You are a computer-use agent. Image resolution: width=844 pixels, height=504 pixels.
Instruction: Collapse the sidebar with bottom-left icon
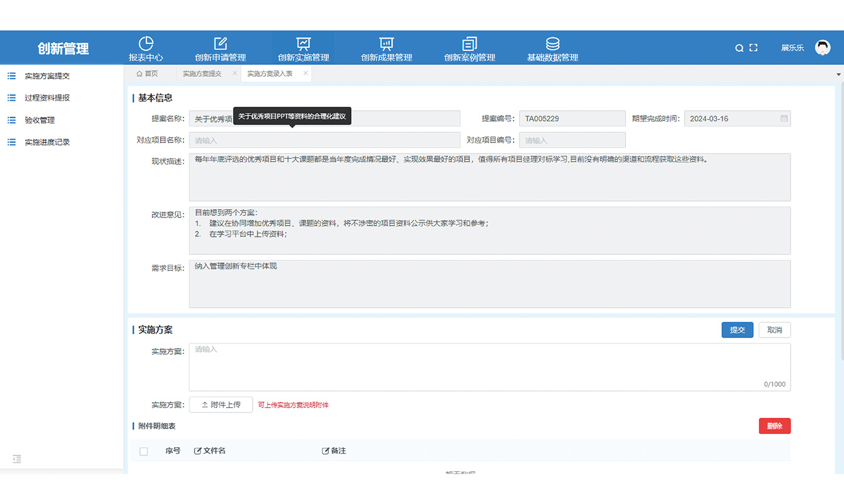coord(17,459)
